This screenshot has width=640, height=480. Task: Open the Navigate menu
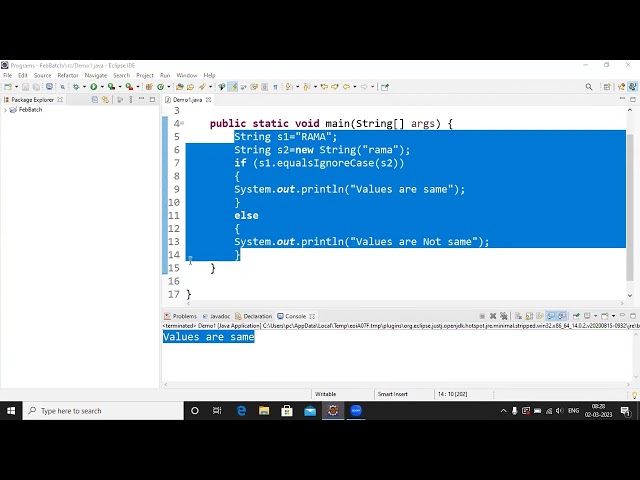point(96,75)
